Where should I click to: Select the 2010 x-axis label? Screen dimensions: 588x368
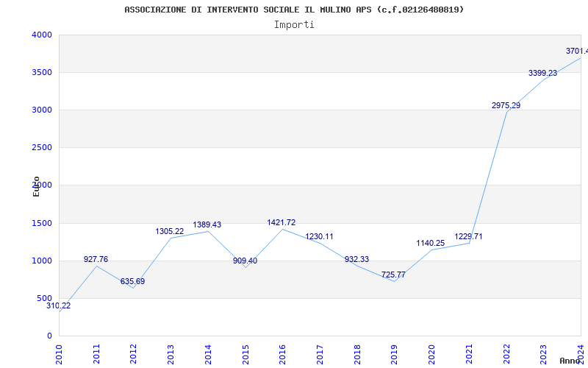pyautogui.click(x=59, y=354)
